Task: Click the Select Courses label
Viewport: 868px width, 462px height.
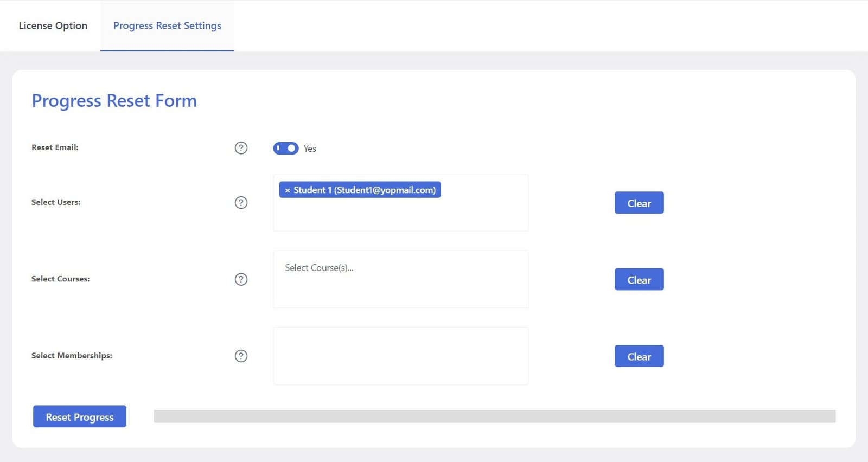Action: 61,279
